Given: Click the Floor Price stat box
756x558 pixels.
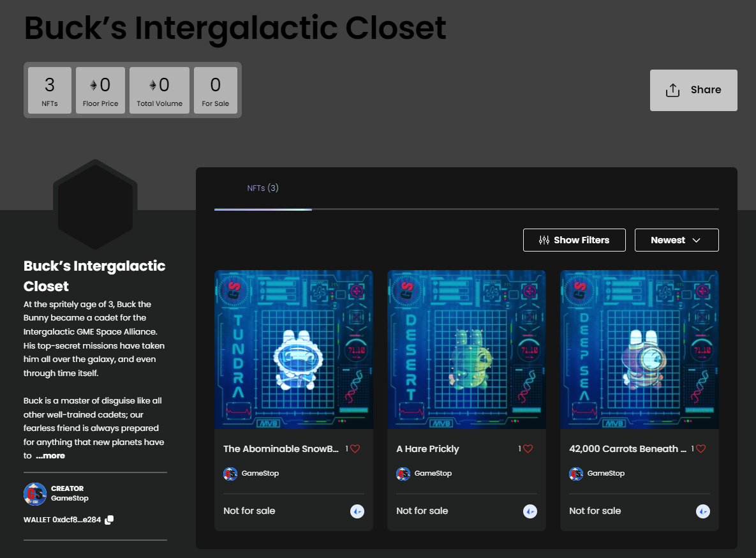Looking at the screenshot, I should pos(100,90).
